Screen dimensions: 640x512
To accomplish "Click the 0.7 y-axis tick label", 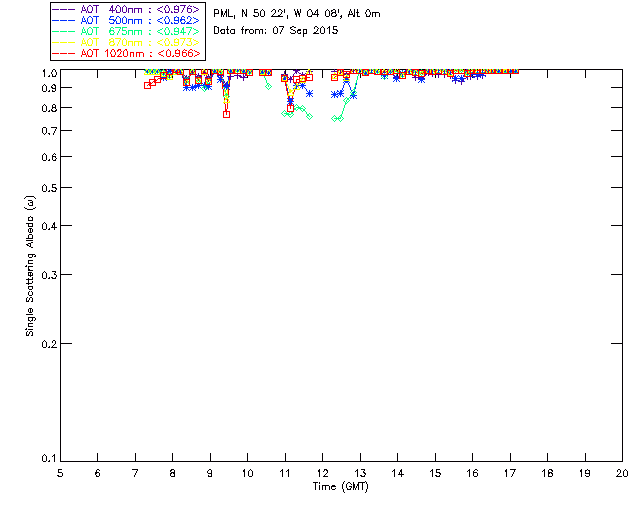I will pos(49,131).
